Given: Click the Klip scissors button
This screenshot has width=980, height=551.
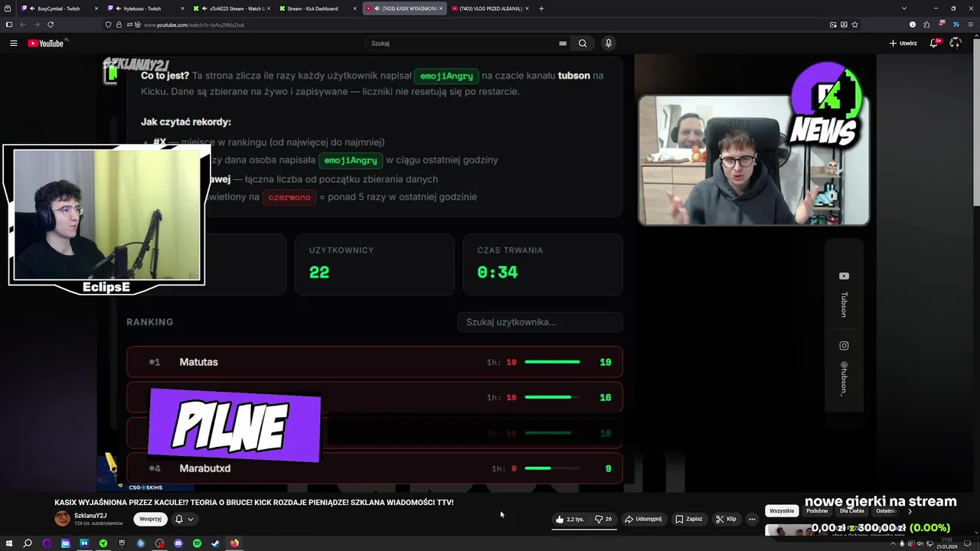Looking at the screenshot, I should point(726,519).
